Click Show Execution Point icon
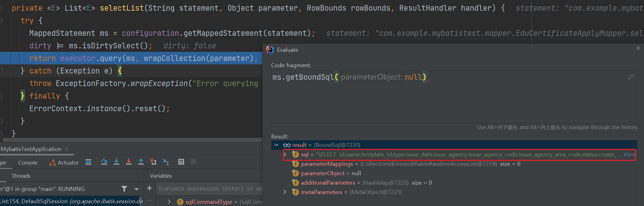Viewport: 644px width, 206px height. pos(88,162)
